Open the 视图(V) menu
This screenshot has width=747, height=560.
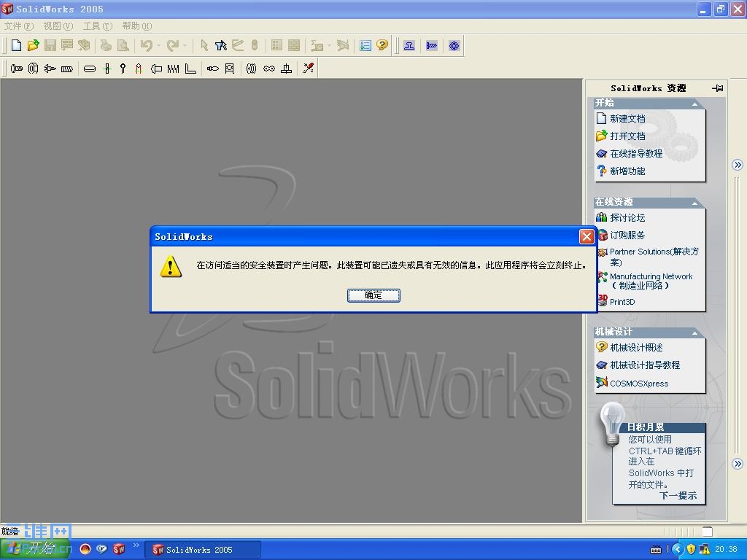[x=58, y=26]
